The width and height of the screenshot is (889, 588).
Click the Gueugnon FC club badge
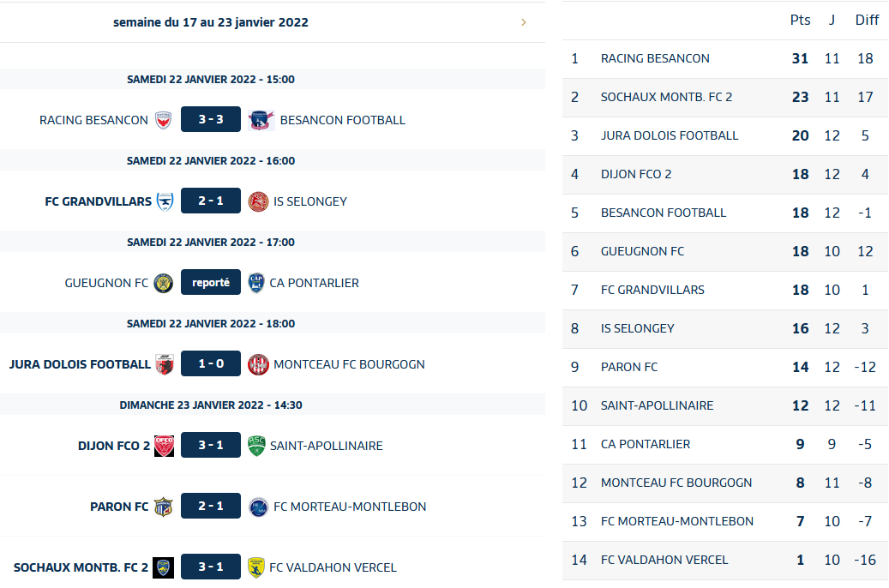click(163, 283)
